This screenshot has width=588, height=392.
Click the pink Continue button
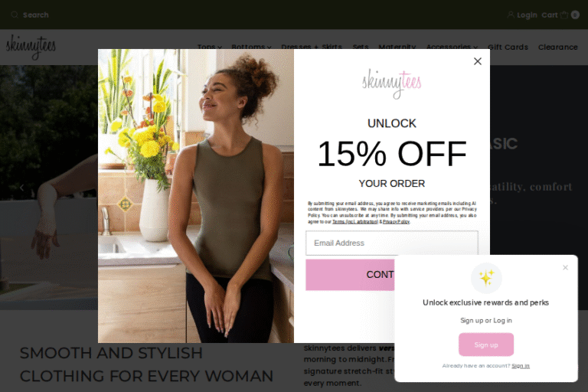350,275
